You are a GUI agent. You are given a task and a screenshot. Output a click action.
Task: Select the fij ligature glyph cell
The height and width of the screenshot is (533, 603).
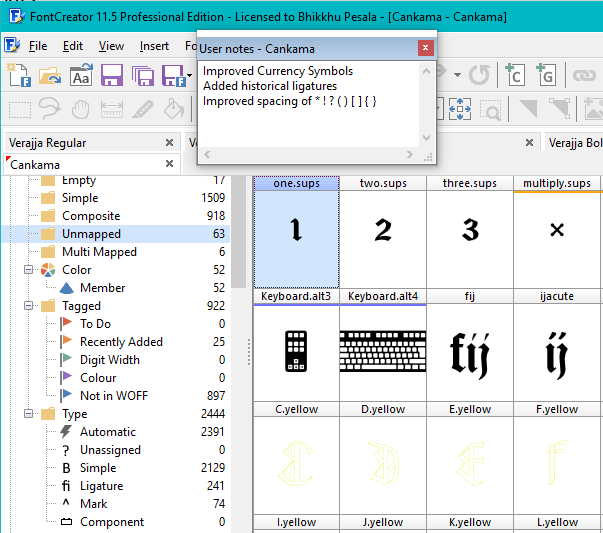coord(470,345)
